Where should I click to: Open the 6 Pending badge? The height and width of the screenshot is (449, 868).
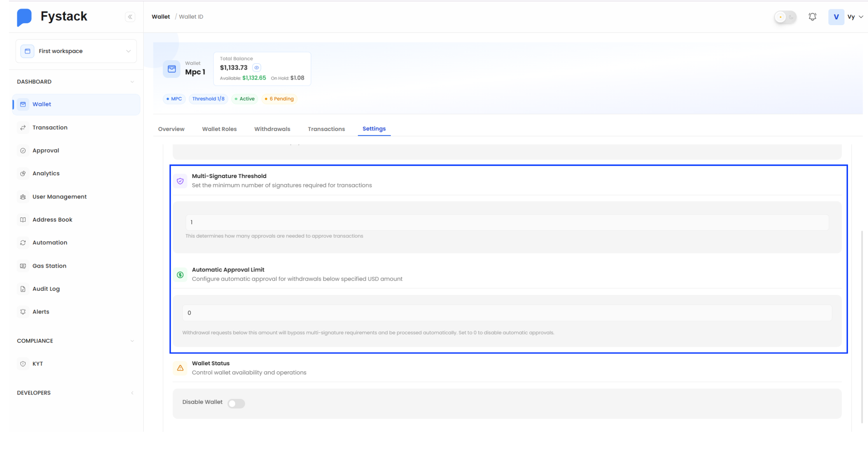(279, 98)
